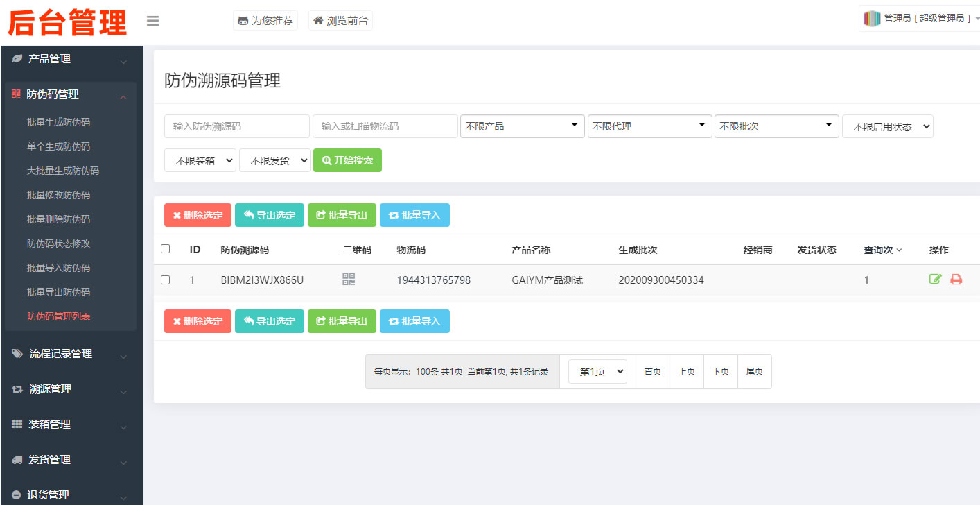Click the red print icon in row 1

tap(956, 280)
